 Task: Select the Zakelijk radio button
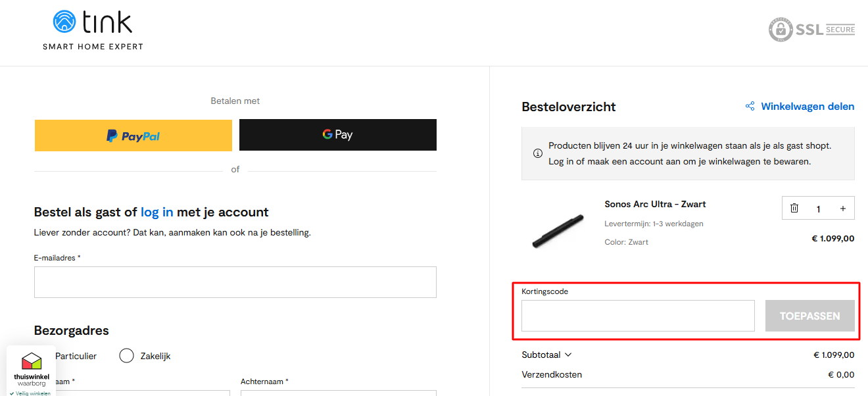coord(127,356)
